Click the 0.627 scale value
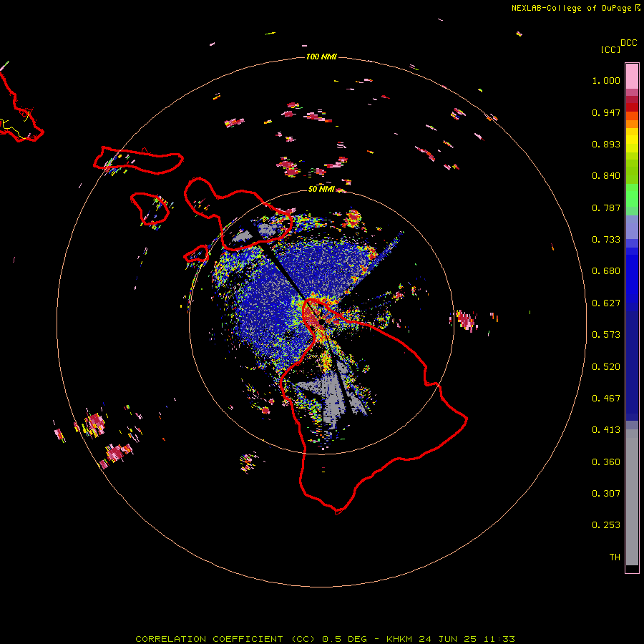This screenshot has width=644, height=644. click(606, 303)
